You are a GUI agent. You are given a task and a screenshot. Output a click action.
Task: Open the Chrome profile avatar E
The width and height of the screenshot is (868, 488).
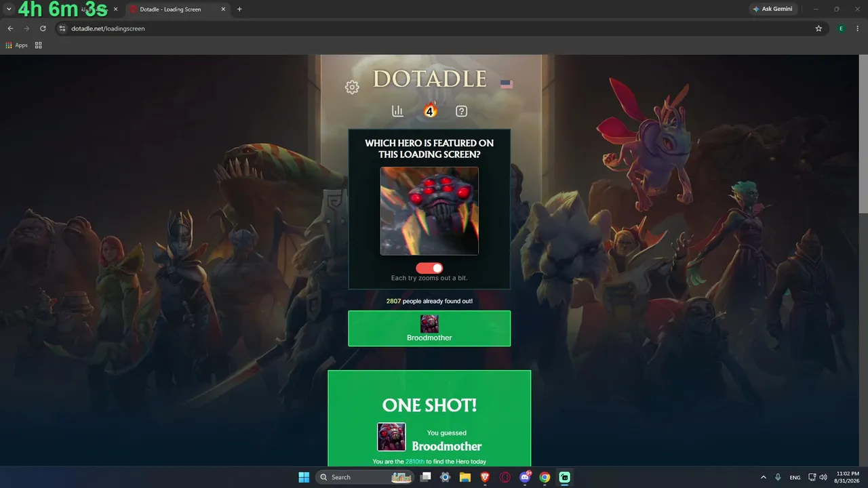click(841, 28)
